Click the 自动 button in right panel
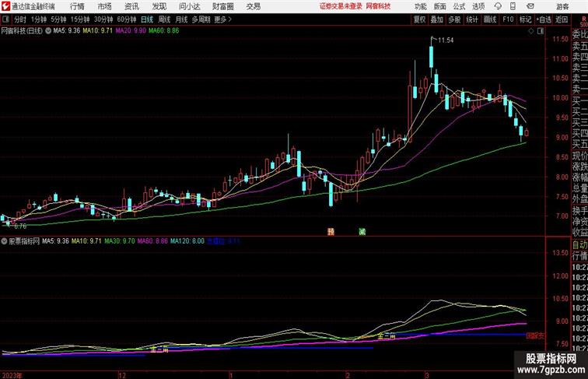 tap(579, 244)
